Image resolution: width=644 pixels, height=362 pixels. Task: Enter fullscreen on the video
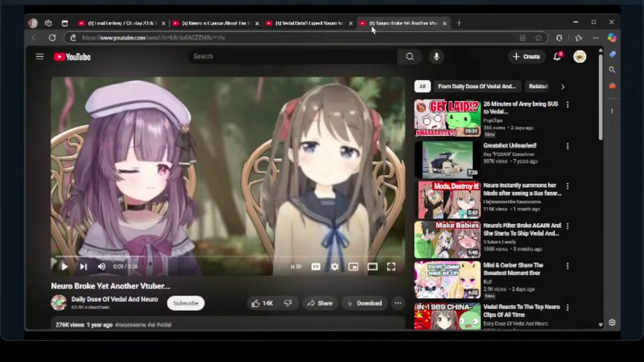pyautogui.click(x=391, y=267)
